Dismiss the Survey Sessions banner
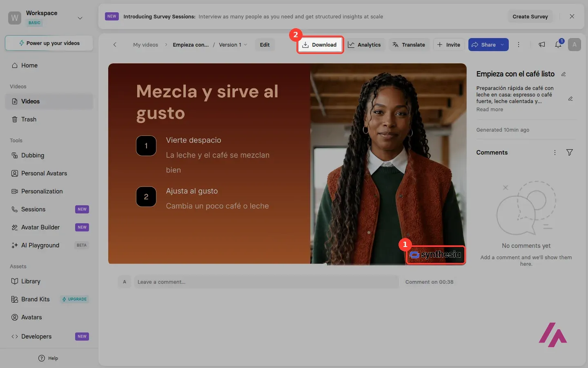Viewport: 588px width, 368px height. (x=572, y=16)
